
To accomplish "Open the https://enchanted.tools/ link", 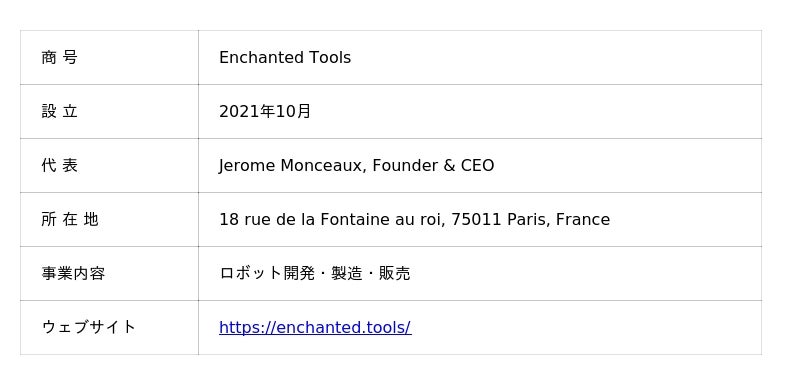I will 315,327.
